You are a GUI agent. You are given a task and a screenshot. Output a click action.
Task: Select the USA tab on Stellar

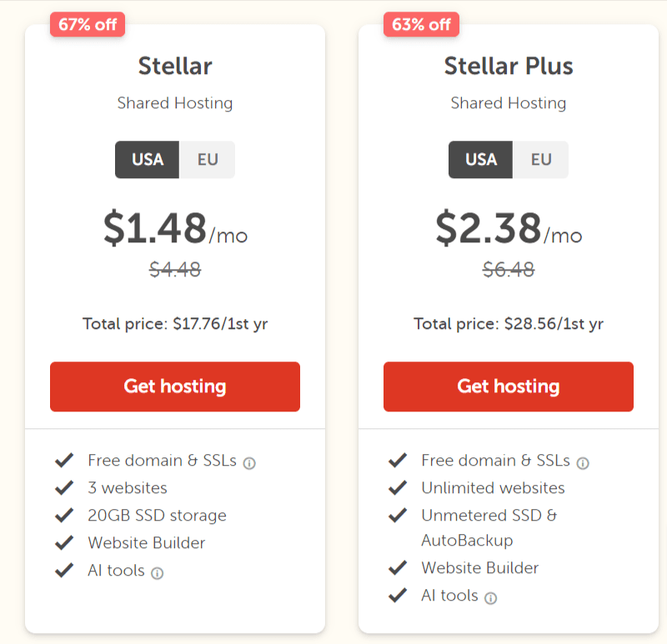tap(147, 160)
